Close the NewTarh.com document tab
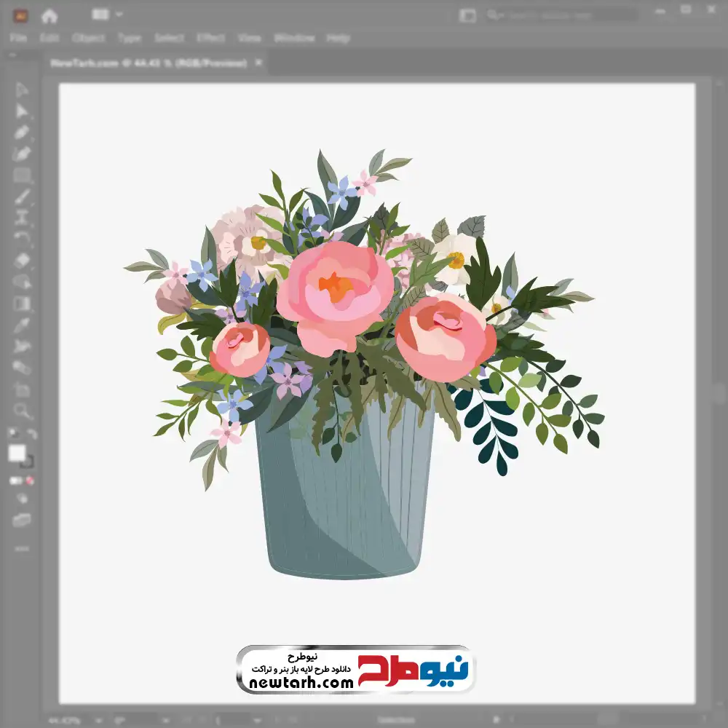Image resolution: width=728 pixels, height=728 pixels. (x=258, y=63)
